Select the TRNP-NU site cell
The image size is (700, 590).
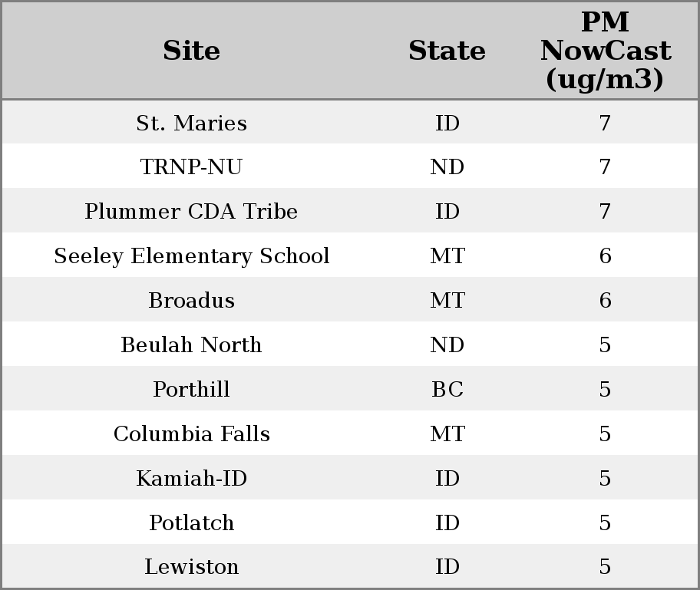(191, 167)
